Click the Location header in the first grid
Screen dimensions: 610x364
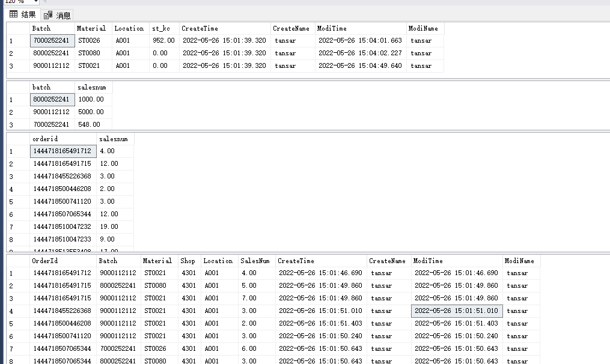pos(131,28)
